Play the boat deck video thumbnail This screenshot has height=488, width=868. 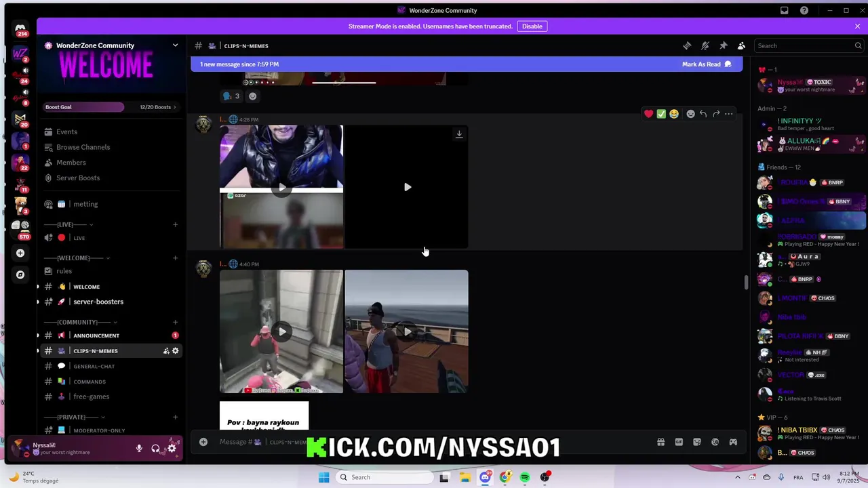407,331
